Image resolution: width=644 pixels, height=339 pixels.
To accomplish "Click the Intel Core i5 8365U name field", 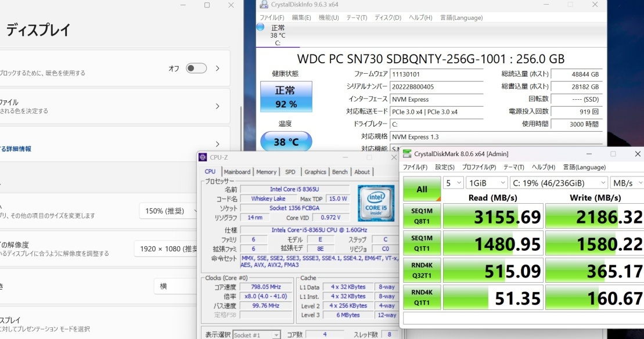I will [x=294, y=189].
